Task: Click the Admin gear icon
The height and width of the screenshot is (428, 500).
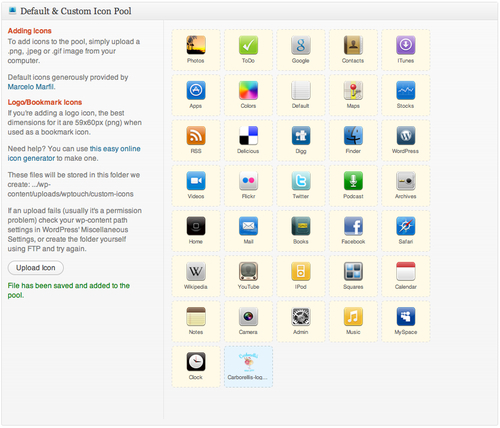Action: click(x=301, y=317)
